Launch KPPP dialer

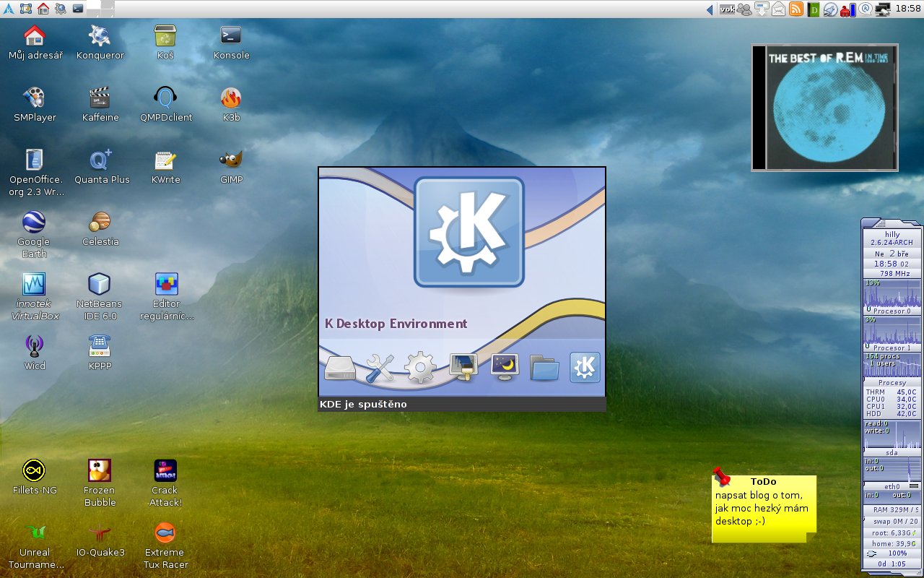coord(100,353)
